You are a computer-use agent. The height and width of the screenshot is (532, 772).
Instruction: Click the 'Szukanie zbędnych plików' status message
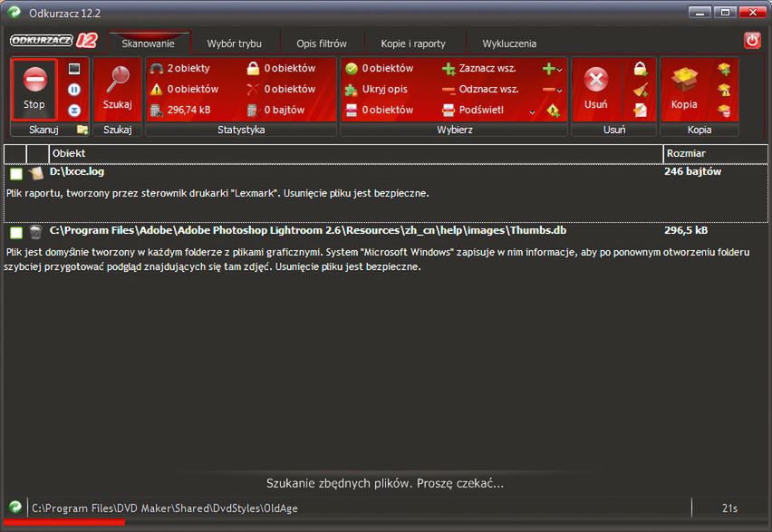[385, 483]
